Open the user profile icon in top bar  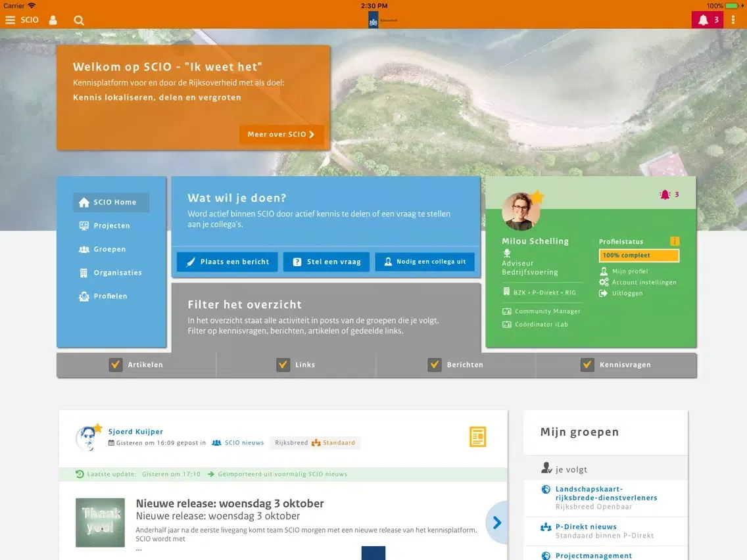pos(53,20)
